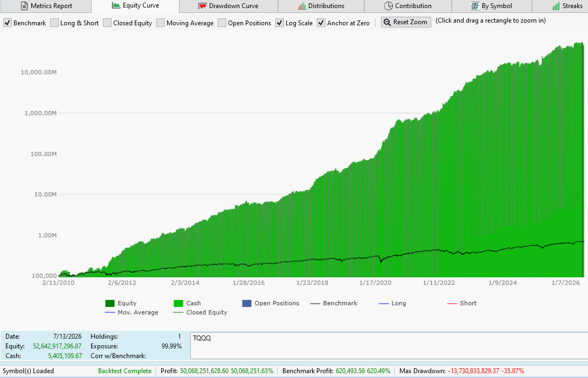The width and height of the screenshot is (588, 378).
Task: Click the blue Open Positions legend swatch
Action: point(247,304)
